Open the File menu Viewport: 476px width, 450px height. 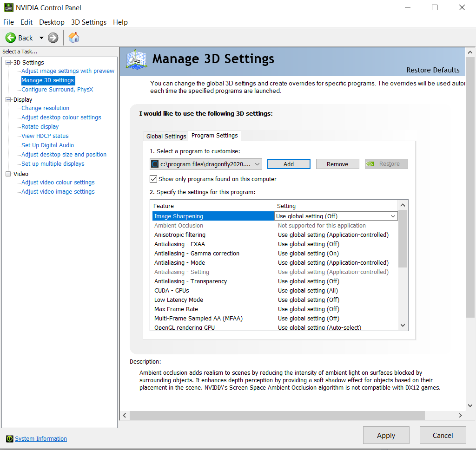tap(8, 22)
